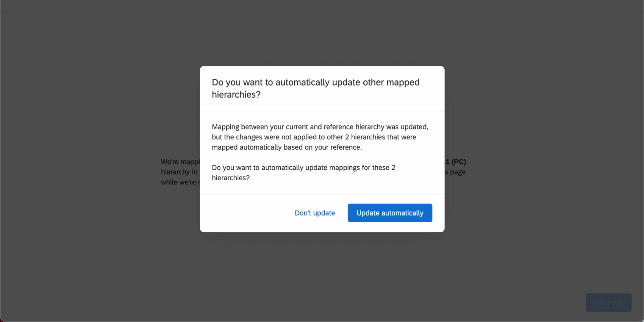644x322 pixels.
Task: Click the dialog body paragraph
Action: pos(320,137)
